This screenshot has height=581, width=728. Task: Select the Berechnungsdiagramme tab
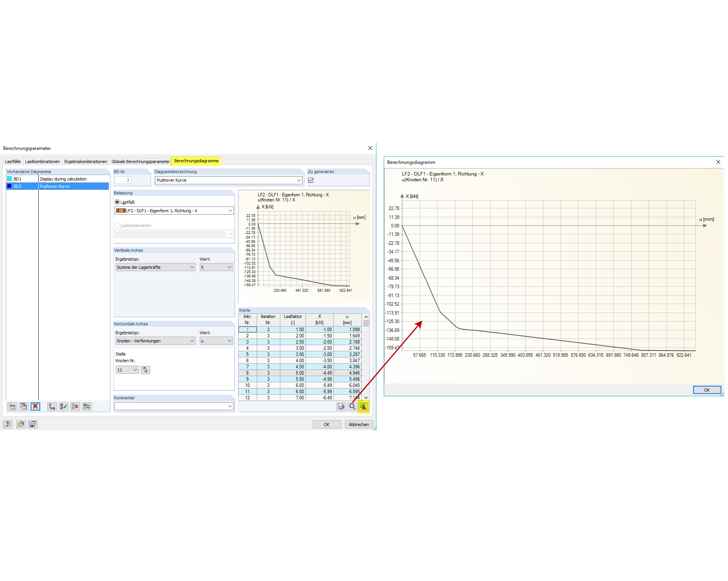(196, 161)
